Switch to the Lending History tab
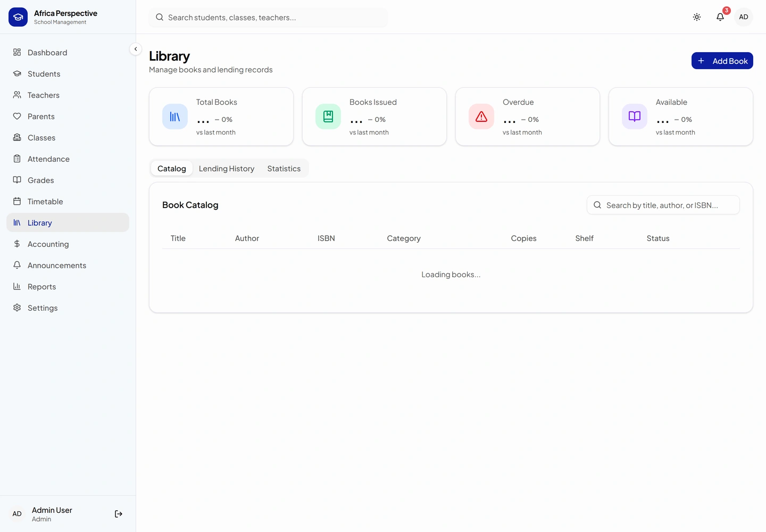The image size is (766, 532). pyautogui.click(x=227, y=169)
